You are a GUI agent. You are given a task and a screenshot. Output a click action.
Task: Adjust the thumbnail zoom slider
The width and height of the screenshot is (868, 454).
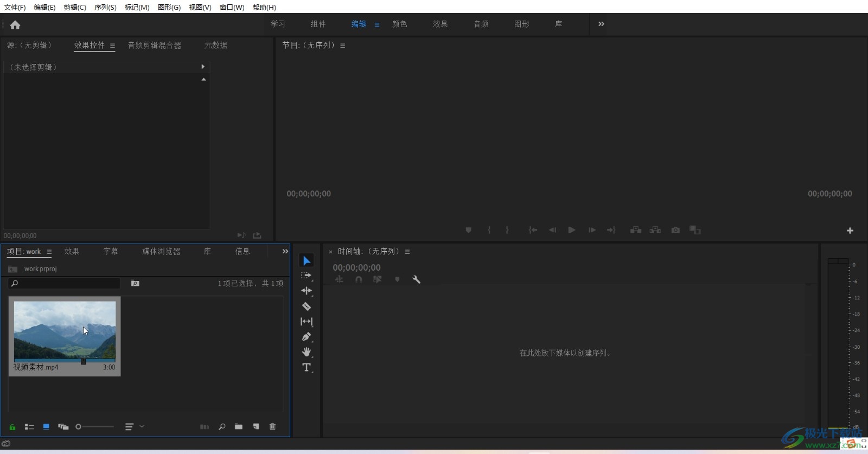tap(95, 427)
